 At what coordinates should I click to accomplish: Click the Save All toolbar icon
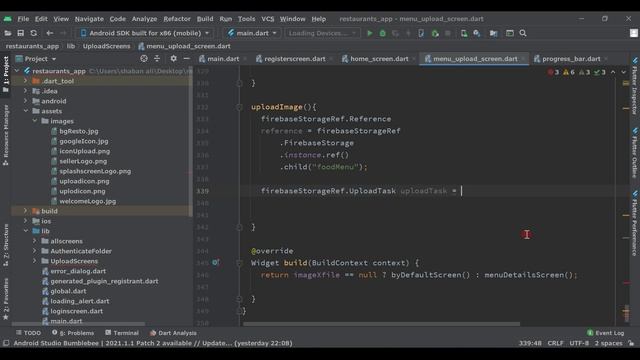pyautogui.click(x=20, y=33)
